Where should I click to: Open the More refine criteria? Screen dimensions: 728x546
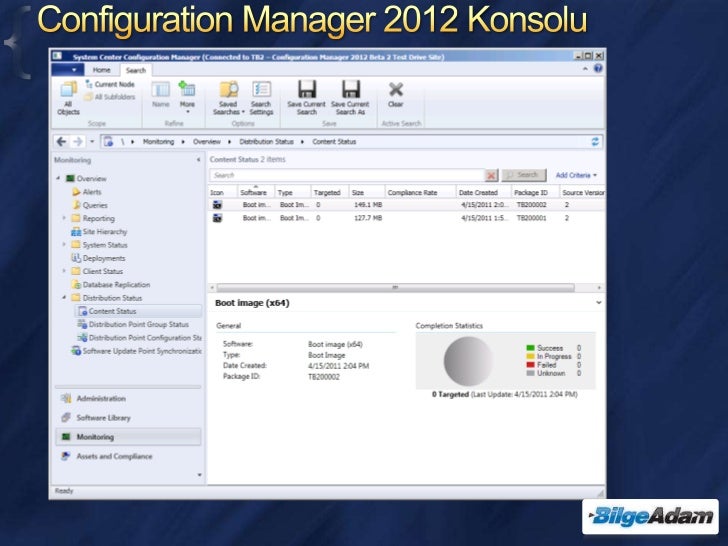(187, 97)
